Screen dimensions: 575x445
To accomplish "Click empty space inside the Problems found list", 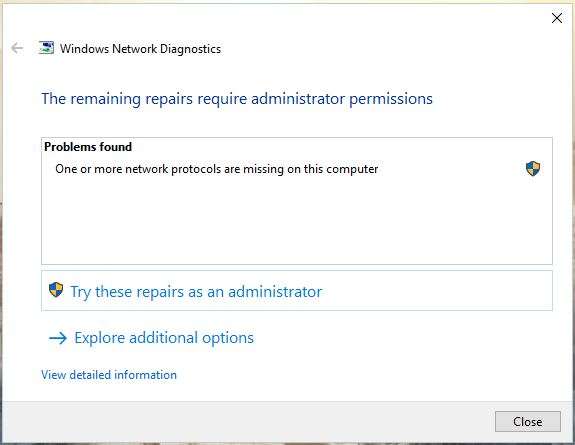I will point(296,222).
